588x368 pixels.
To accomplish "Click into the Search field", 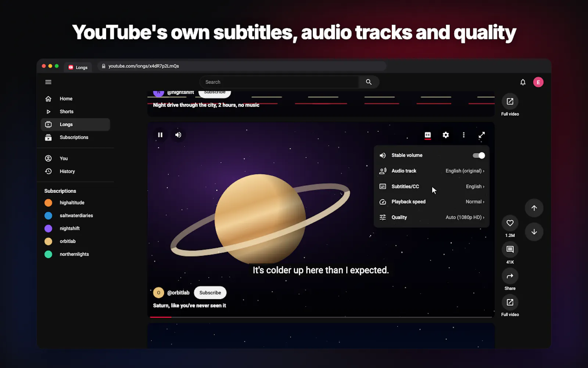I will [279, 82].
